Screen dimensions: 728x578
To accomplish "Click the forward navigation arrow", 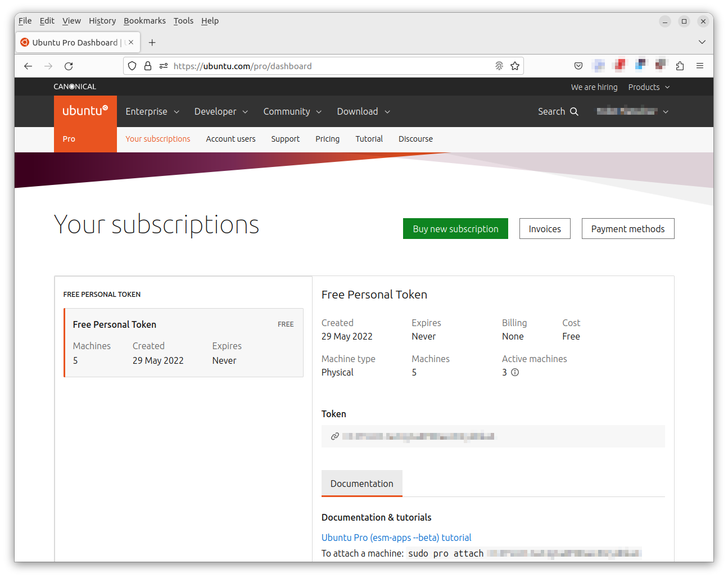I will 48,66.
